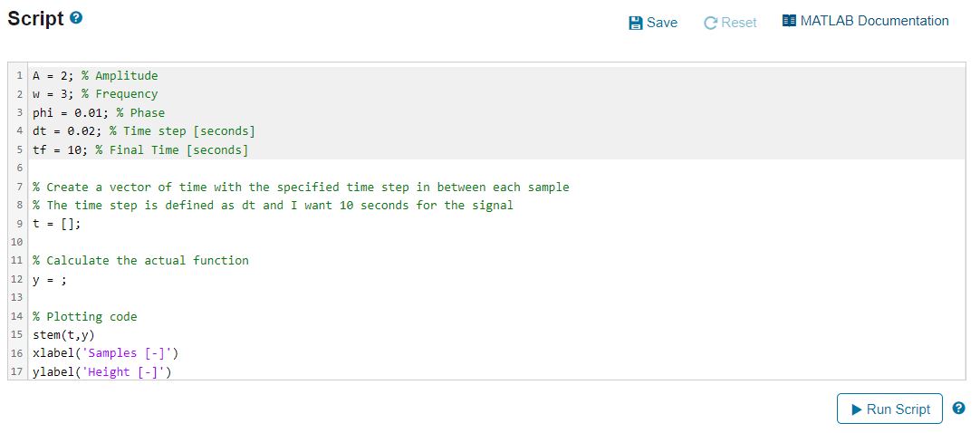Place cursor in line 9 t = []
Screen dimensions: 980x433
click(x=57, y=224)
